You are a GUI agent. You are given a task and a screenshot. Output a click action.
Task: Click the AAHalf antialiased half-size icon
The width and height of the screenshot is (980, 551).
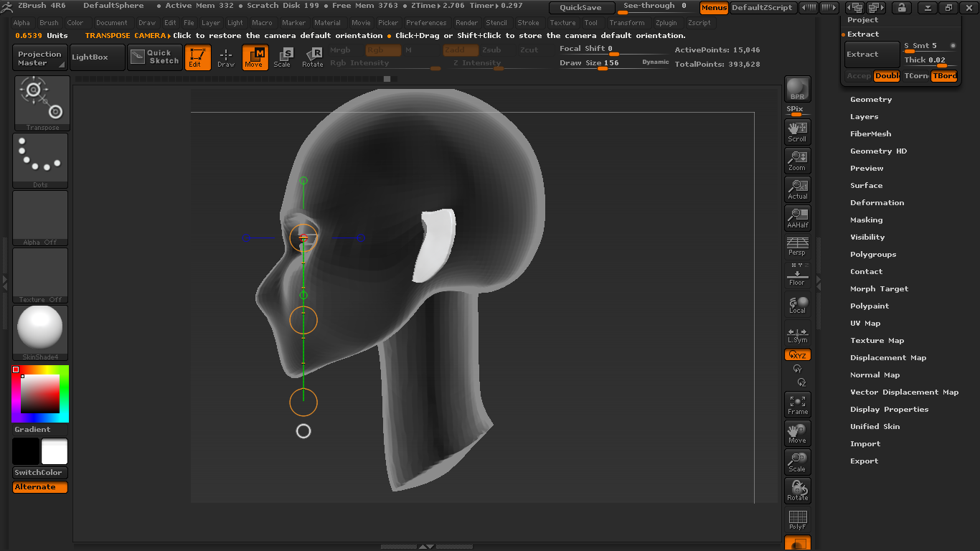pos(797,217)
